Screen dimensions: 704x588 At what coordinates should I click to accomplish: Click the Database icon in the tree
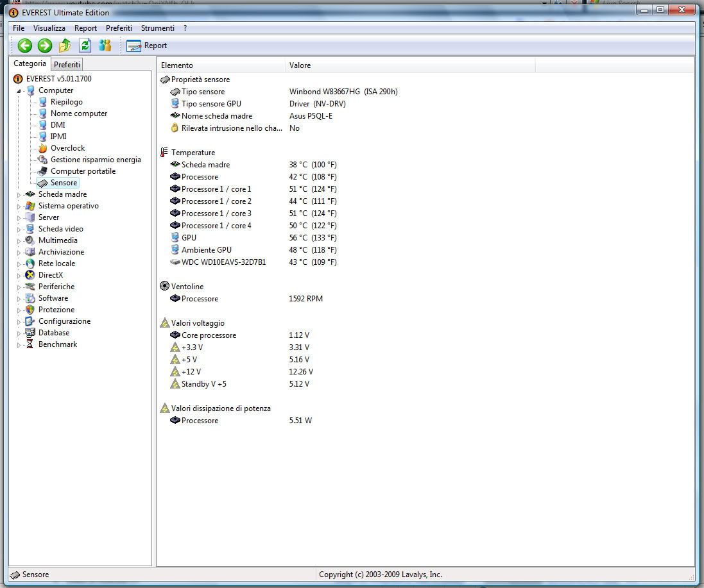coord(30,333)
